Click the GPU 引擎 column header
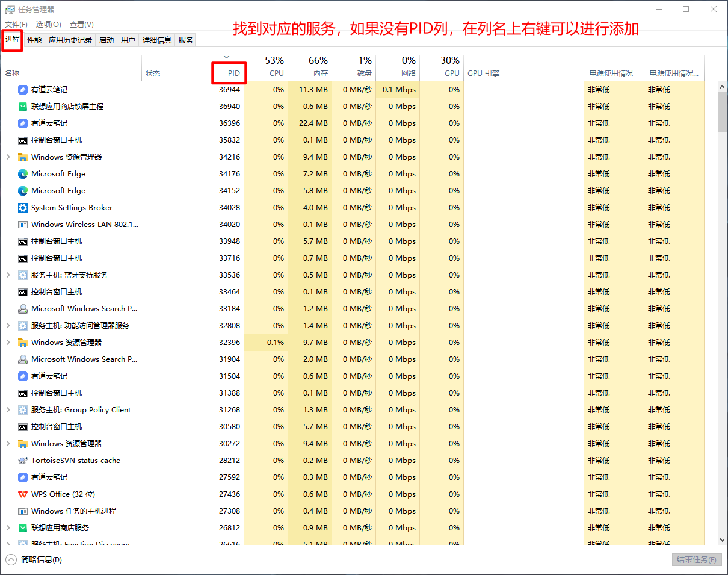Viewport: 728px width, 575px height. tap(523, 67)
